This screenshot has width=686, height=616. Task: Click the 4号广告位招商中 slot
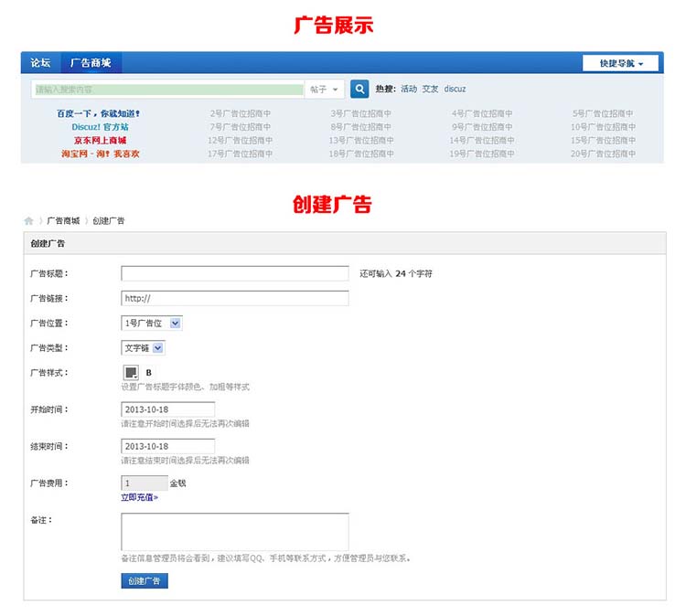(482, 113)
